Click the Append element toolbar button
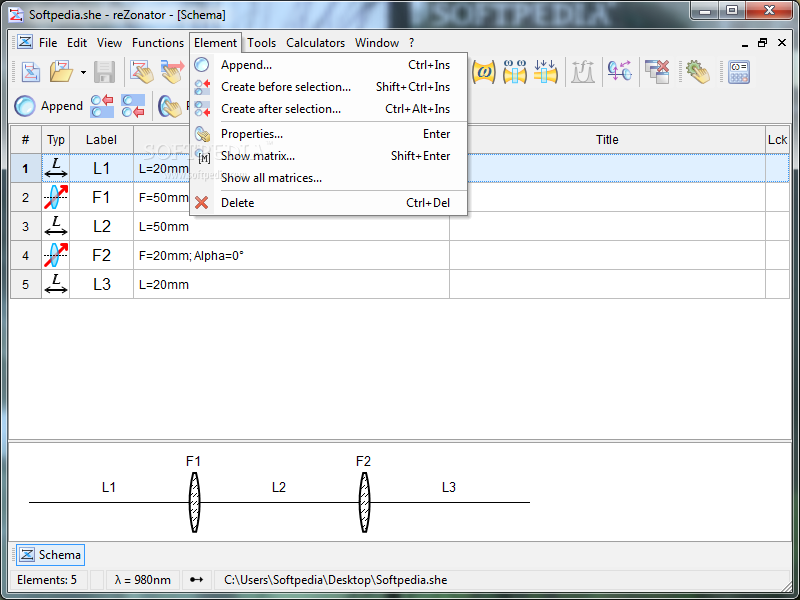This screenshot has width=800, height=600. point(48,106)
